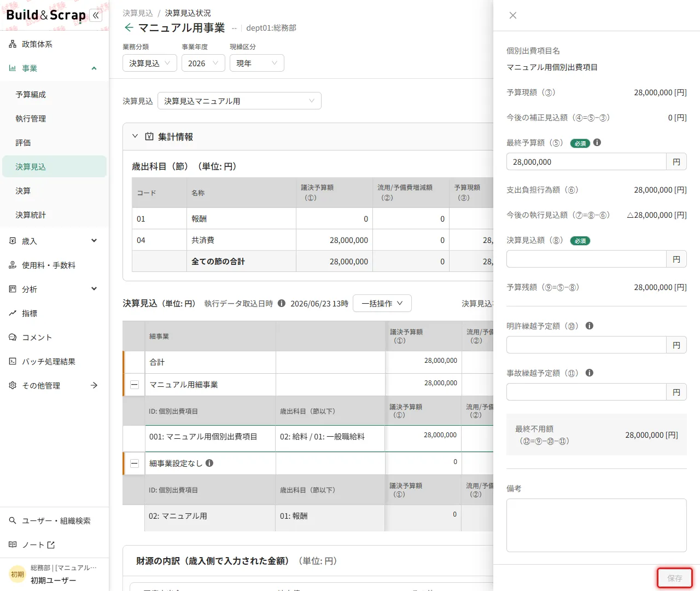Screen dimensions: 700x591
Task: Click the 共済費 row name cell
Action: [x=241, y=240]
